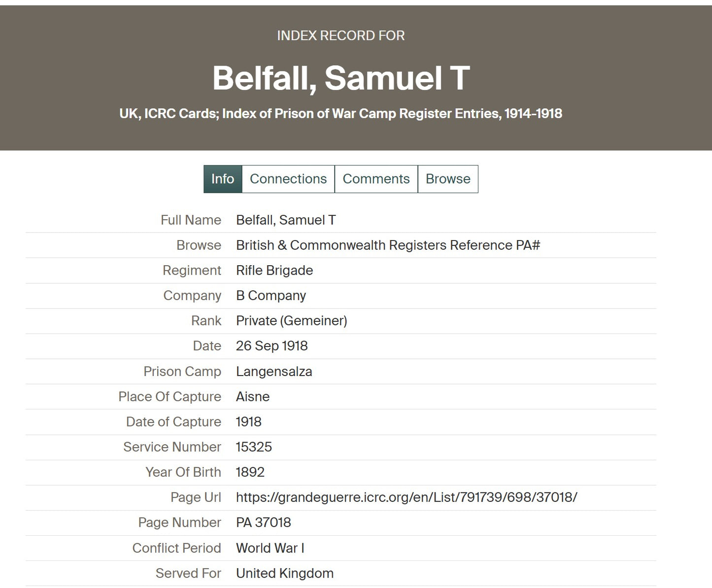This screenshot has height=588, width=712.
Task: Click the World War I conflict period
Action: (x=270, y=548)
